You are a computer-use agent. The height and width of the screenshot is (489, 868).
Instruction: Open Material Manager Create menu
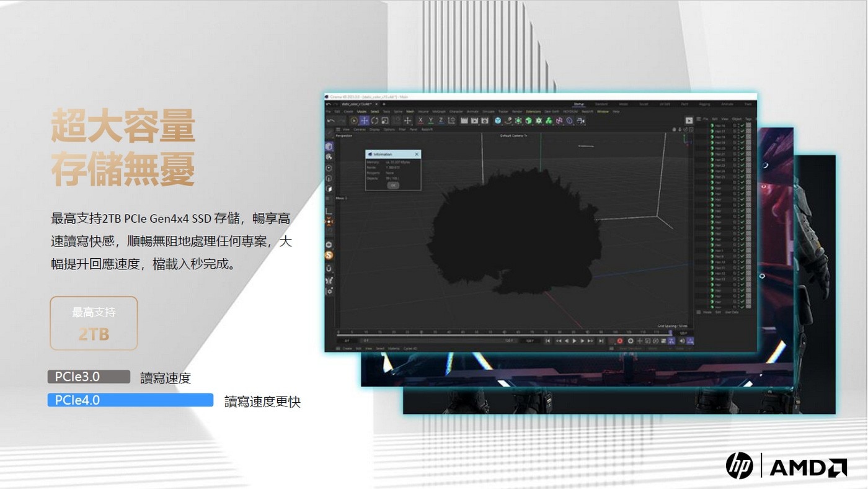(x=347, y=349)
